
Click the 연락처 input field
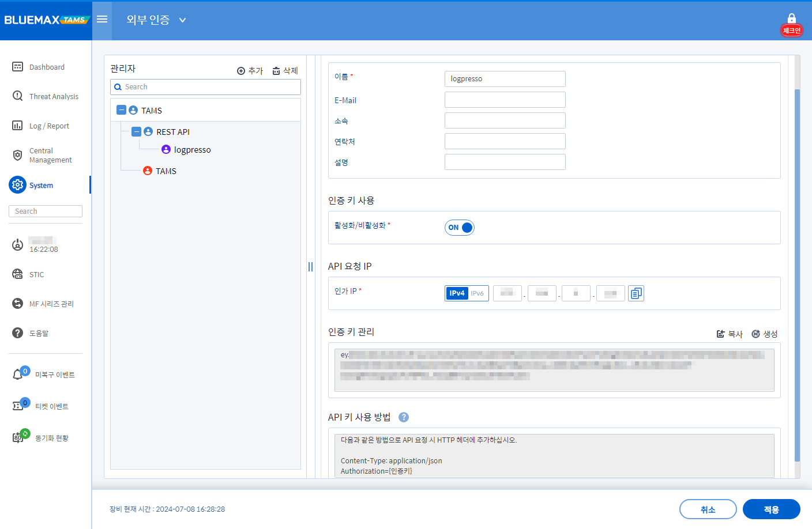[x=505, y=141]
